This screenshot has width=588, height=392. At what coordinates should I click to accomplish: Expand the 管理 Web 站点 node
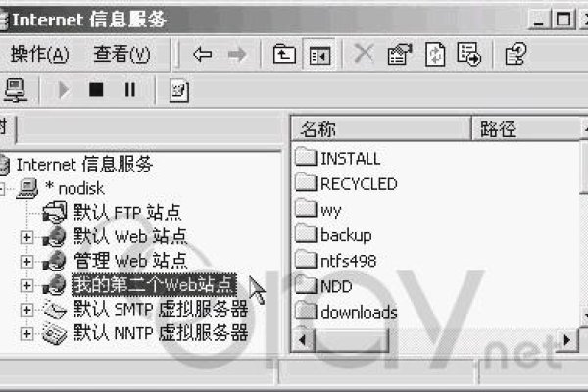point(26,261)
